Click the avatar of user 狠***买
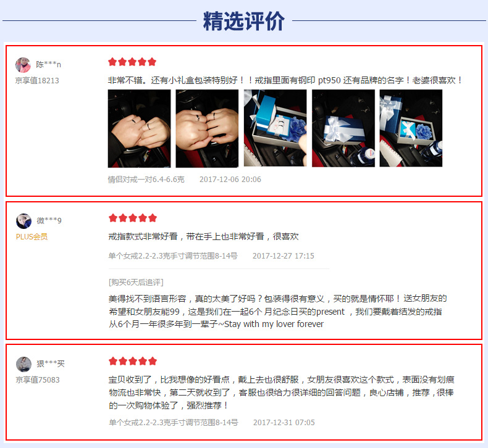Viewport: 488px width, 448px height. point(23,364)
